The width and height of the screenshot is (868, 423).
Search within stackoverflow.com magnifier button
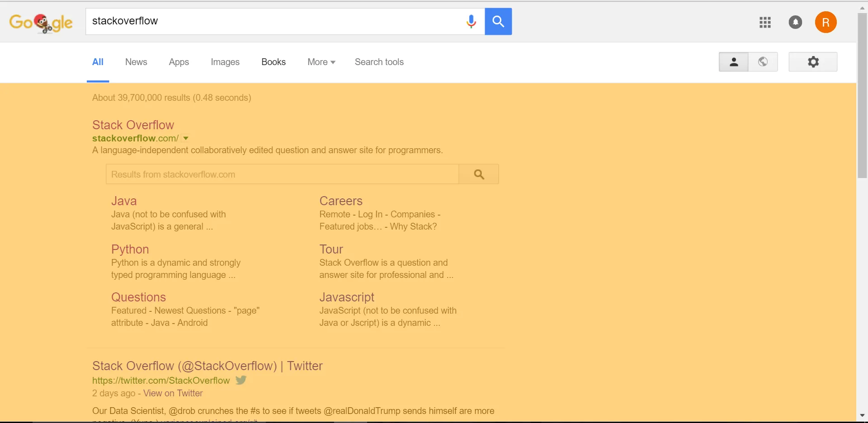[x=479, y=174]
